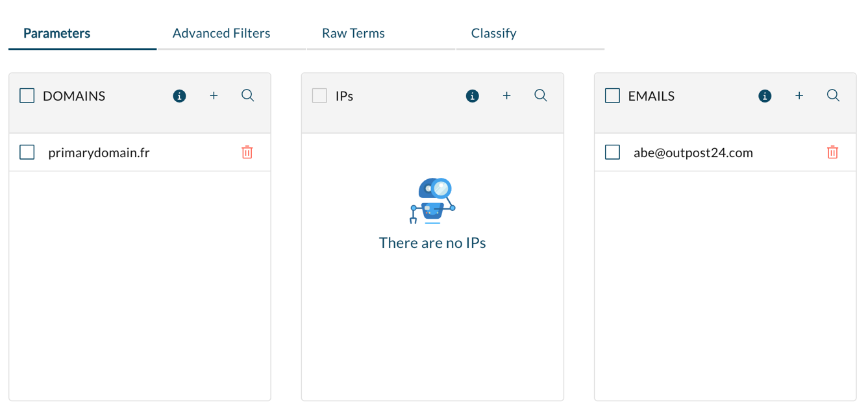Delete abe@outpost24.com using trash icon
The width and height of the screenshot is (868, 407).
tap(832, 153)
